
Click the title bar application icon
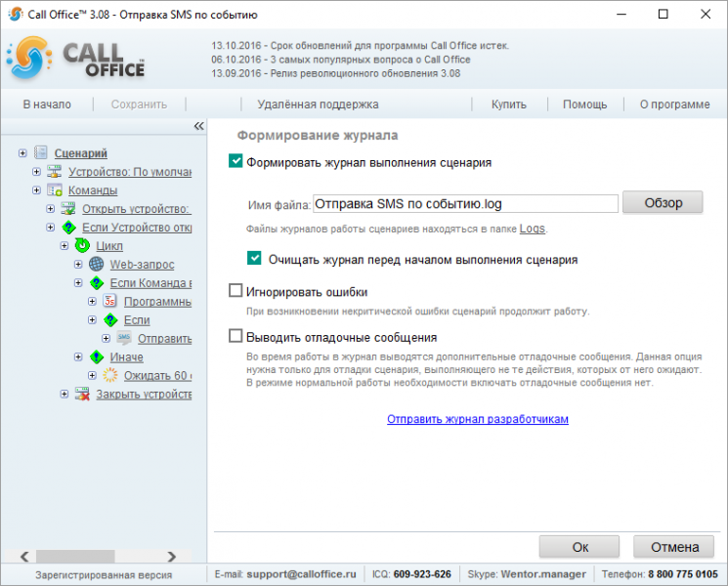pos(16,14)
